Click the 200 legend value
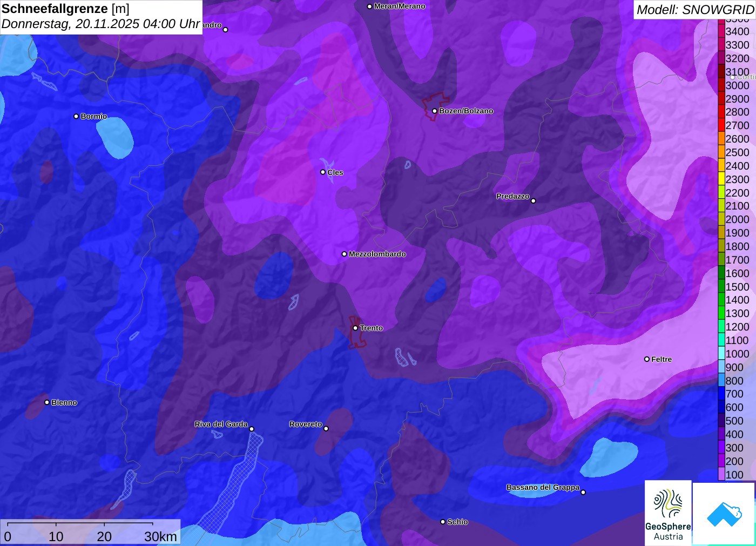756x546 pixels. pyautogui.click(x=734, y=461)
